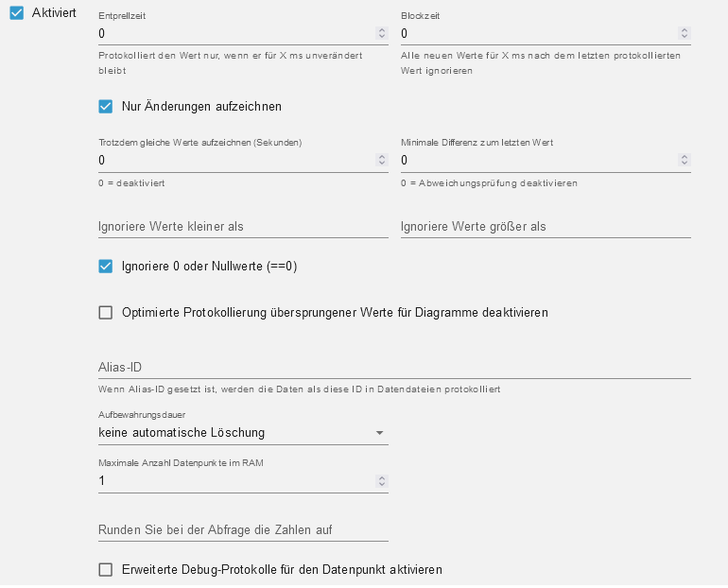Viewport: 728px width, 588px height.
Task: Click the Alias-ID input field
Action: click(x=394, y=368)
